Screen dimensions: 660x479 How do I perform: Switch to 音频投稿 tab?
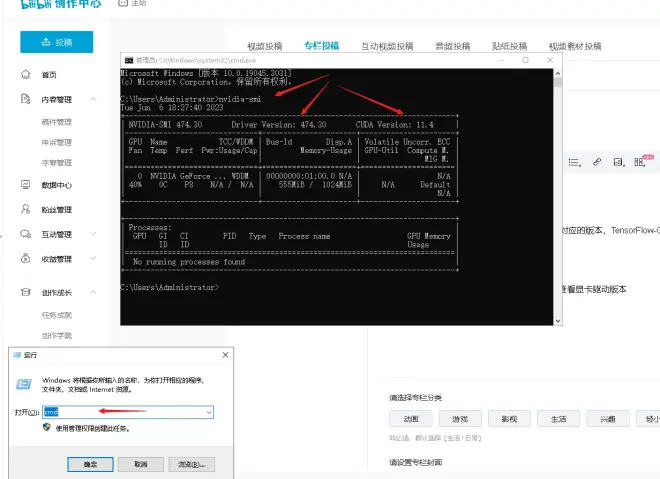(452, 46)
